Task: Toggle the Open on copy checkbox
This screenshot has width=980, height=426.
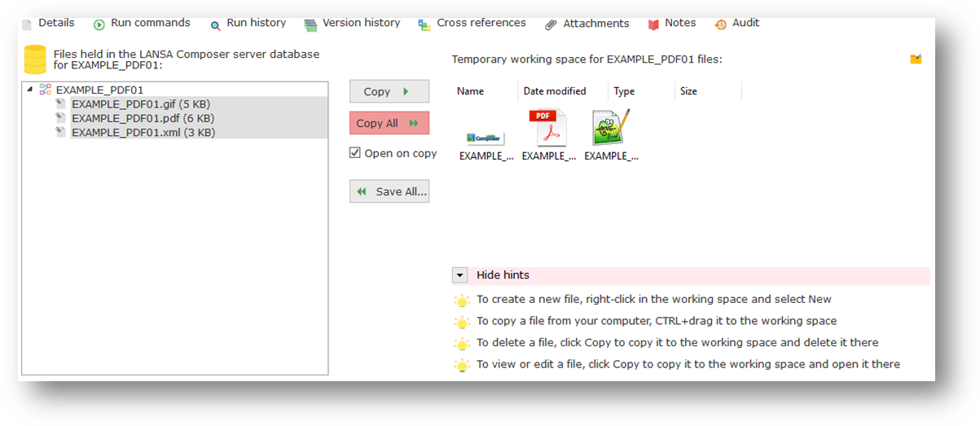Action: pos(355,152)
